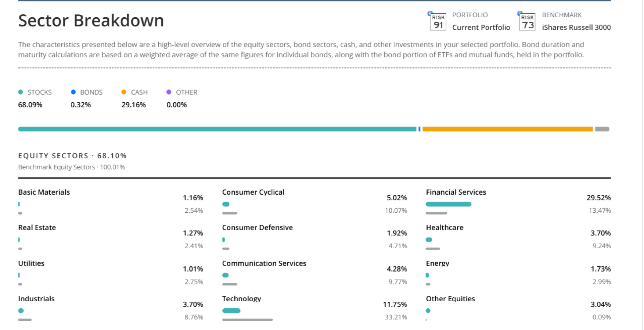Viewport: 644px width, 330px height.
Task: Click the Communication Services sector label
Action: 264,263
